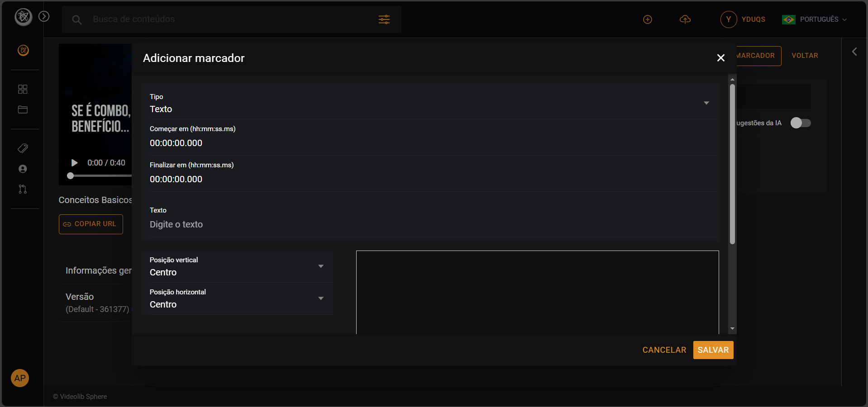This screenshot has width=868, height=407.
Task: Open the folders icon in left sidebar
Action: [x=23, y=109]
